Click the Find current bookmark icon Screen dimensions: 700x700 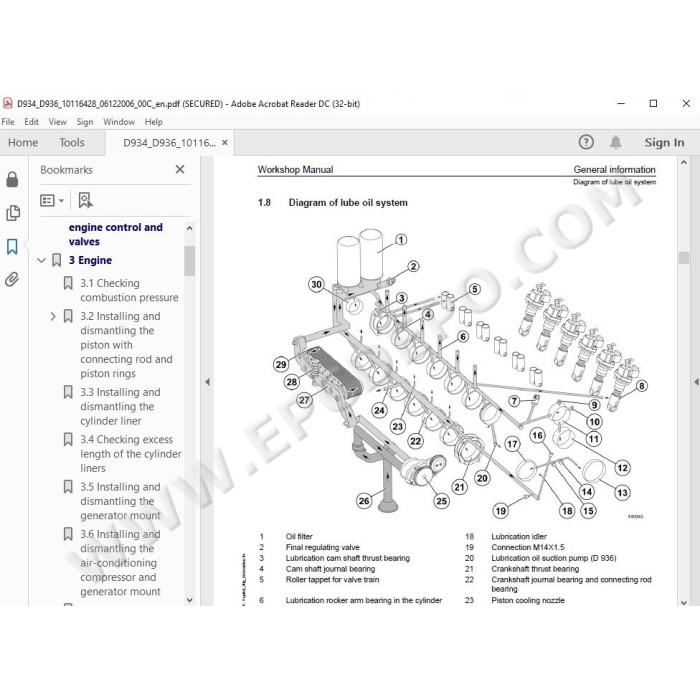pyautogui.click(x=85, y=200)
